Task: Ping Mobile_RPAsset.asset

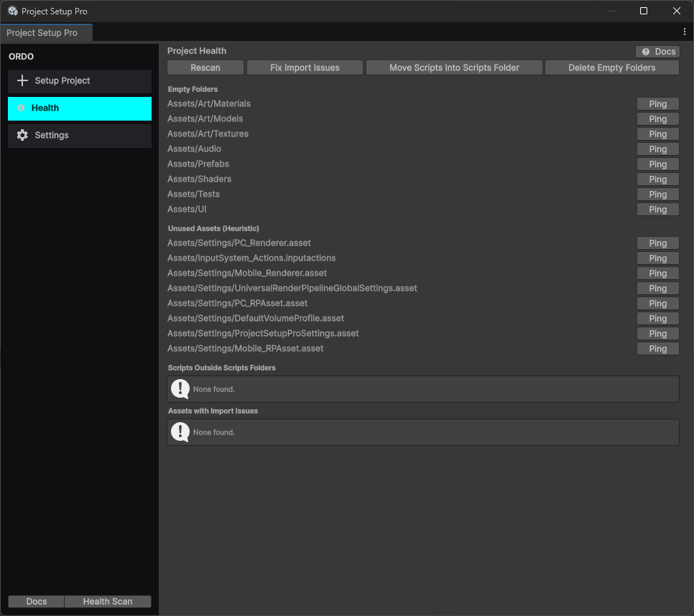Action: tap(657, 348)
